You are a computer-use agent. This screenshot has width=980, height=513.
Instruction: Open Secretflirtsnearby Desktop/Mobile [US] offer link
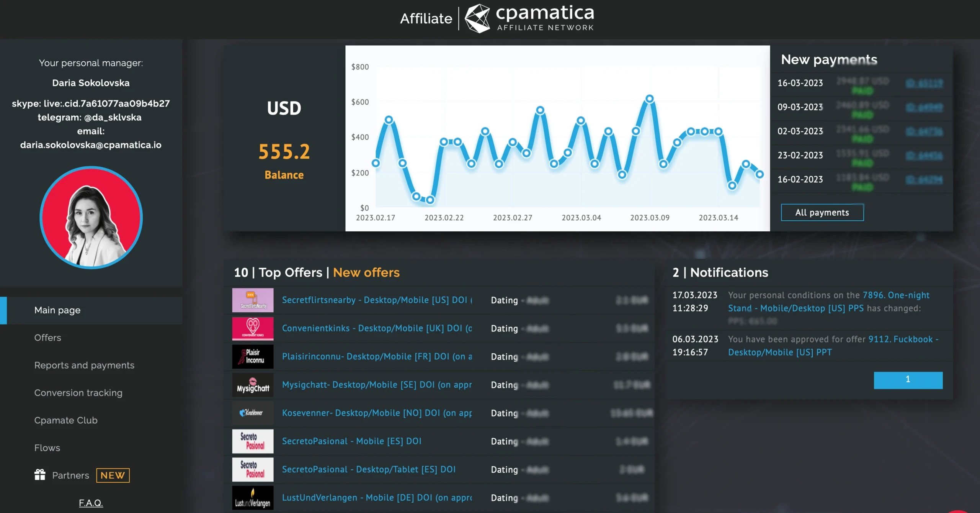coord(377,300)
